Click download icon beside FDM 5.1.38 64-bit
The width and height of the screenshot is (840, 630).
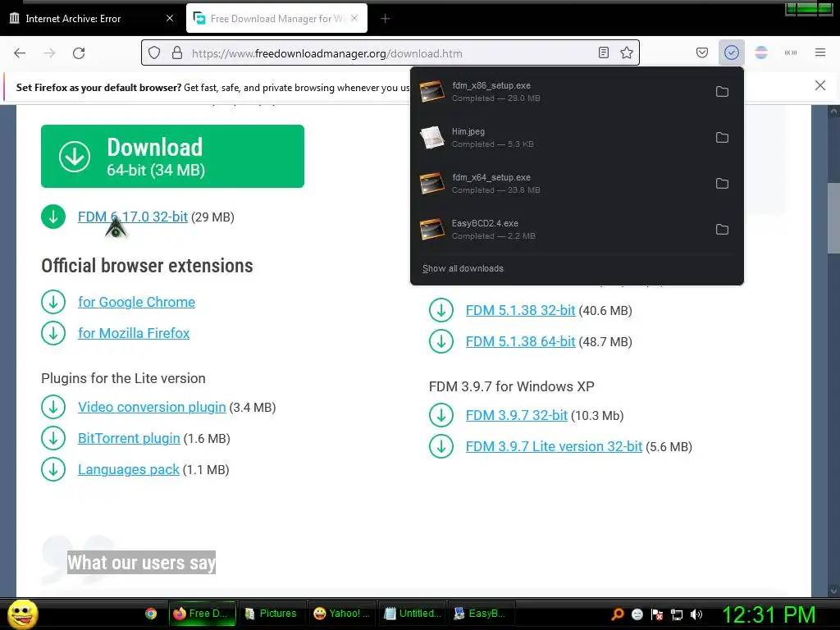point(441,341)
